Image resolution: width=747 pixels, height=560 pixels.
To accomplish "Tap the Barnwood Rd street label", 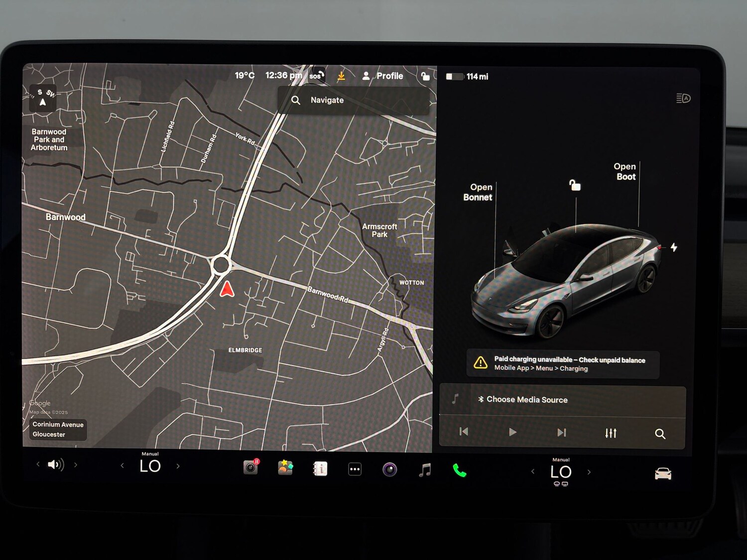I will (328, 295).
